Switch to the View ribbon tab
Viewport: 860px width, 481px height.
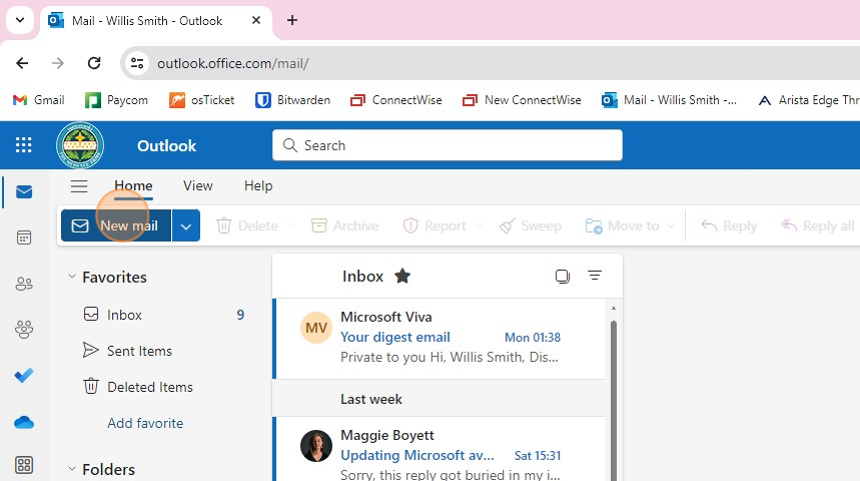tap(198, 186)
